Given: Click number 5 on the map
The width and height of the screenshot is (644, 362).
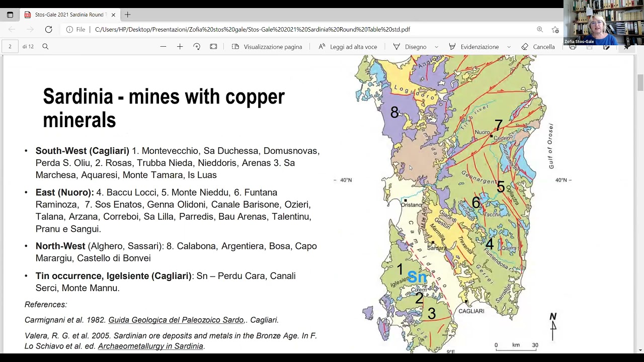Looking at the screenshot, I should tap(501, 187).
